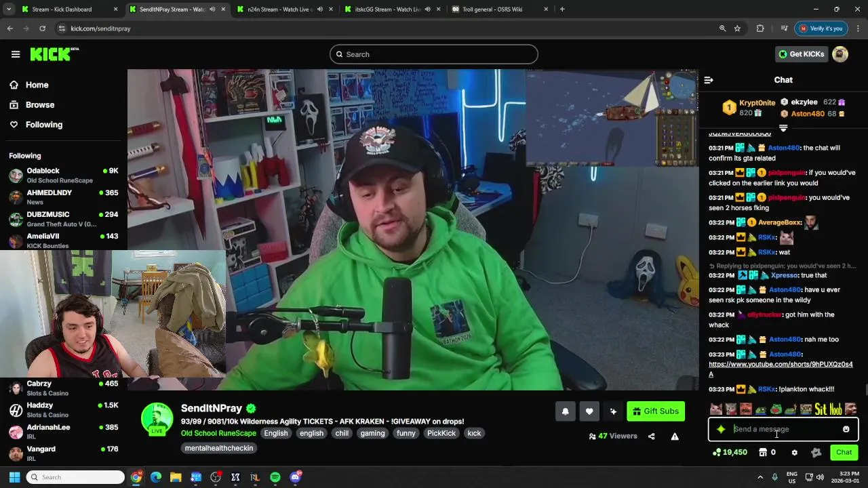Click the Get KICKs button
Image resolution: width=868 pixels, height=488 pixels.
pyautogui.click(x=802, y=54)
